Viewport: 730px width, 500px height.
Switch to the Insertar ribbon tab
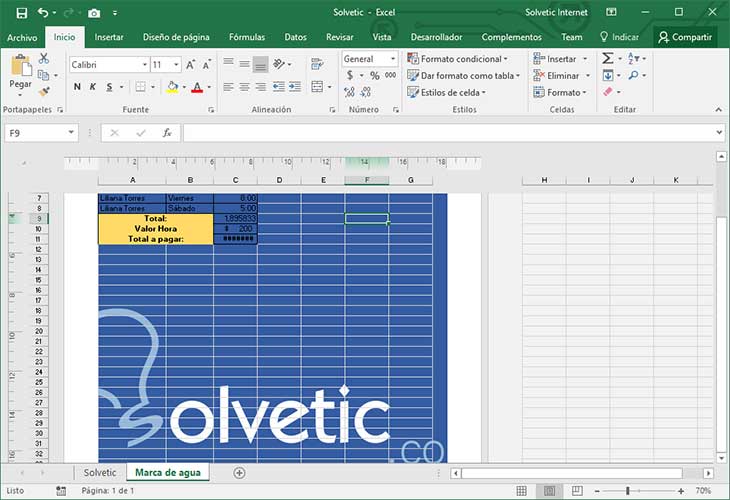tap(109, 37)
